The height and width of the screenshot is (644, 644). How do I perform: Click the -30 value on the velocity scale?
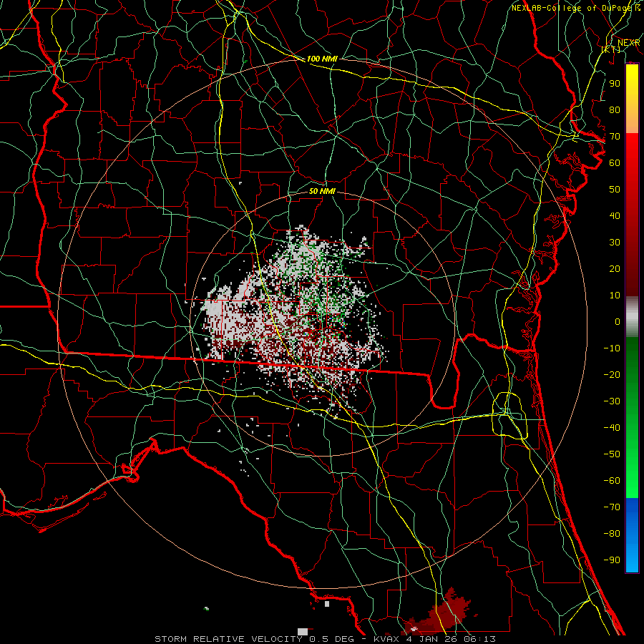(x=612, y=401)
